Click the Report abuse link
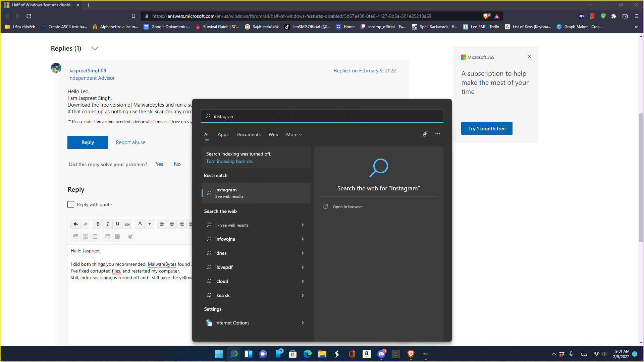The height and width of the screenshot is (362, 644). coord(130,142)
